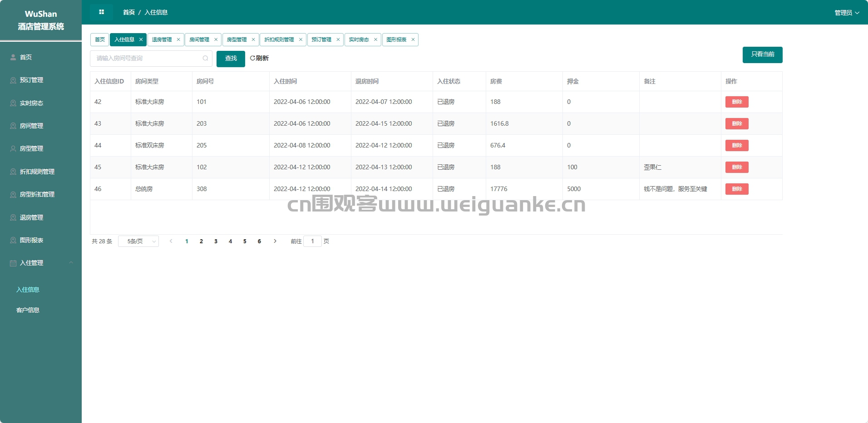Click the 首页 sidebar user icon
Image resolution: width=868 pixels, height=423 pixels.
(x=13, y=57)
